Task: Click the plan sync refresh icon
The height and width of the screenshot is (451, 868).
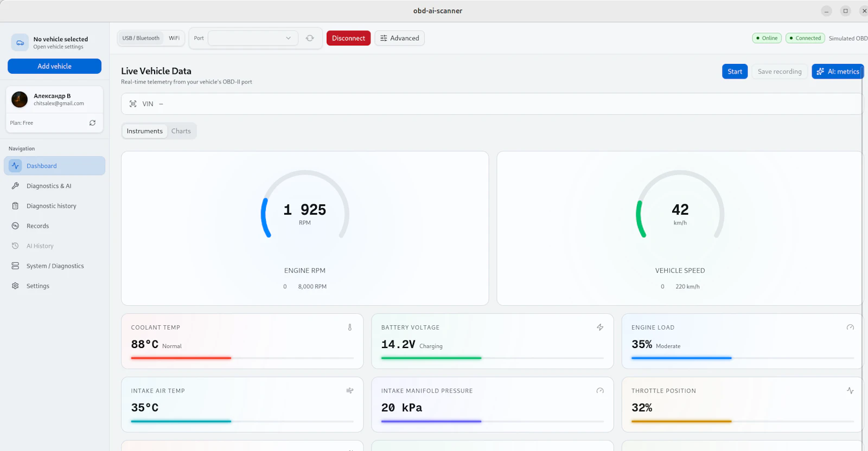Action: (x=92, y=123)
